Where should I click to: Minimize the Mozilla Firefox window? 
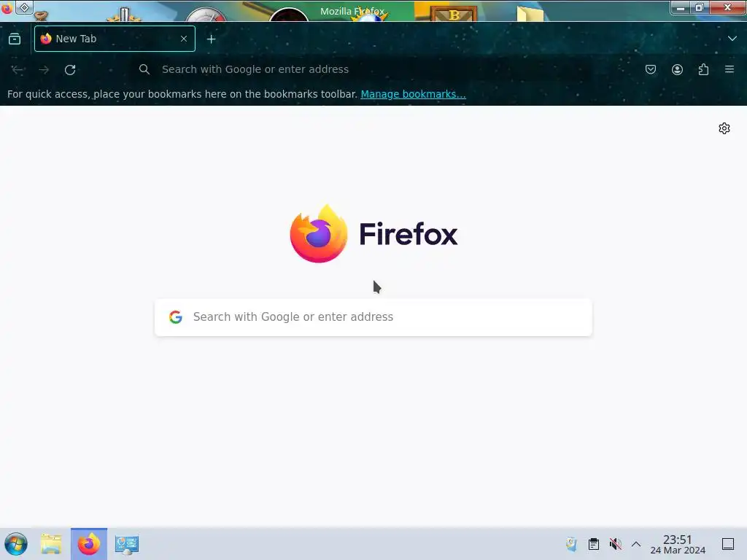pyautogui.click(x=681, y=7)
